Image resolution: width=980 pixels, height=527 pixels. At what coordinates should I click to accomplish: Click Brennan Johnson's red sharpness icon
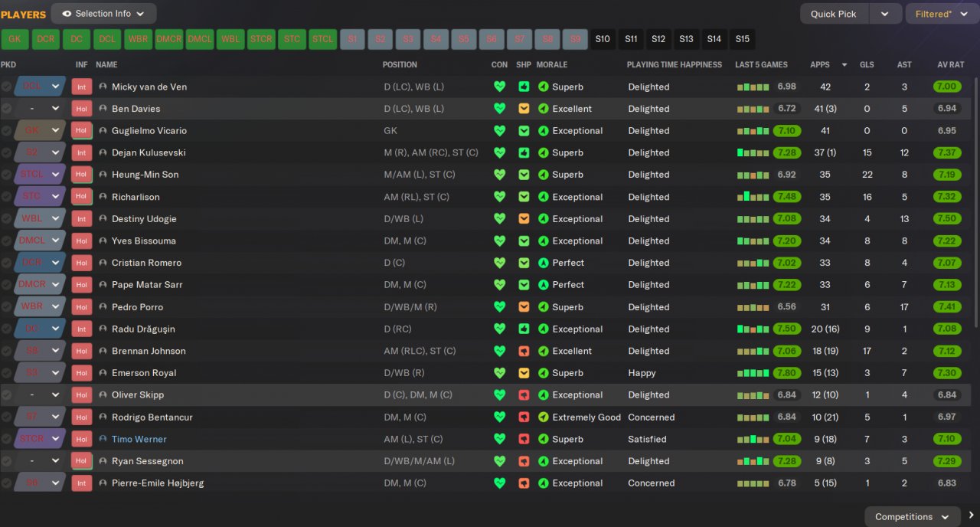[524, 351]
